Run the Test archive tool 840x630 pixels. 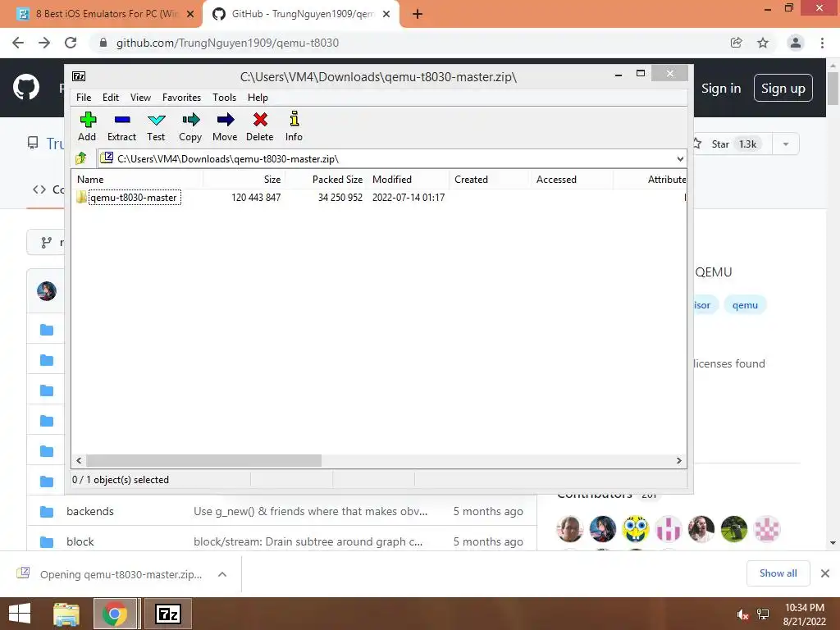[156, 126]
